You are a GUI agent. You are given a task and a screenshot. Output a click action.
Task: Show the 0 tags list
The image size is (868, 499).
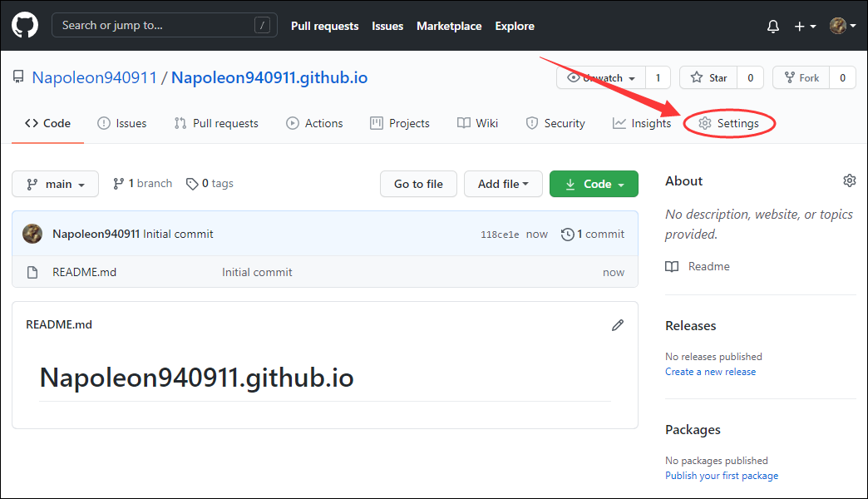click(x=210, y=183)
